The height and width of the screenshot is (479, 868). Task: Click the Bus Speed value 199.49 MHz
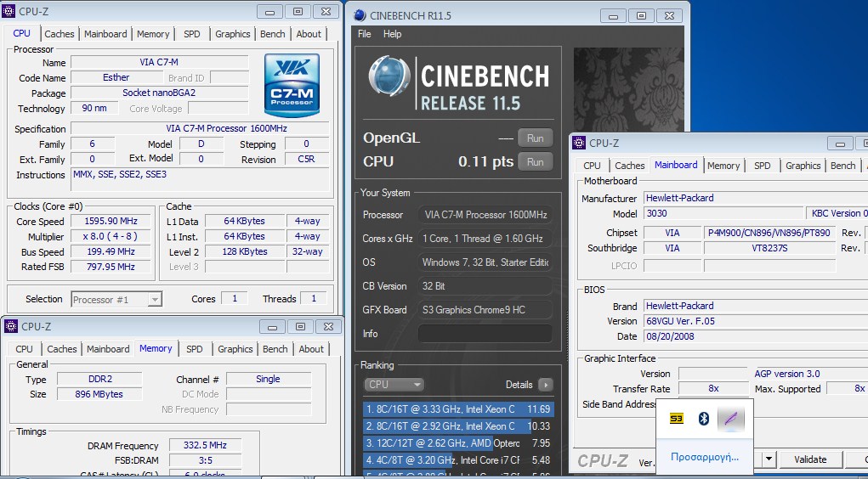[111, 251]
